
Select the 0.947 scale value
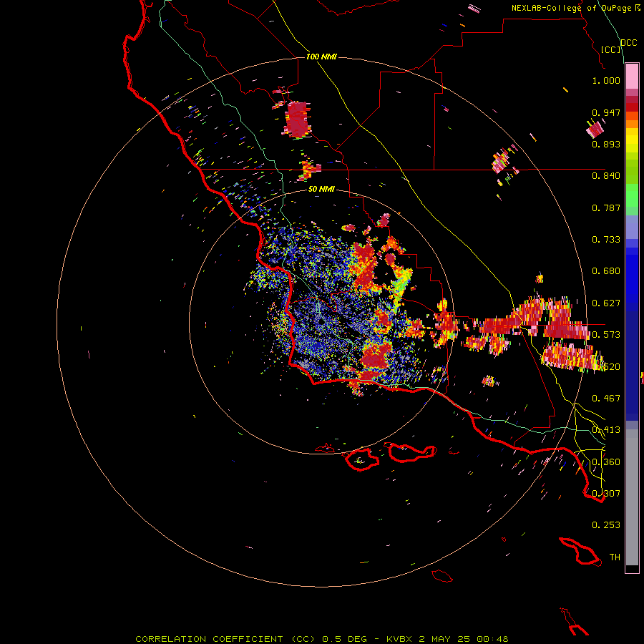click(606, 112)
